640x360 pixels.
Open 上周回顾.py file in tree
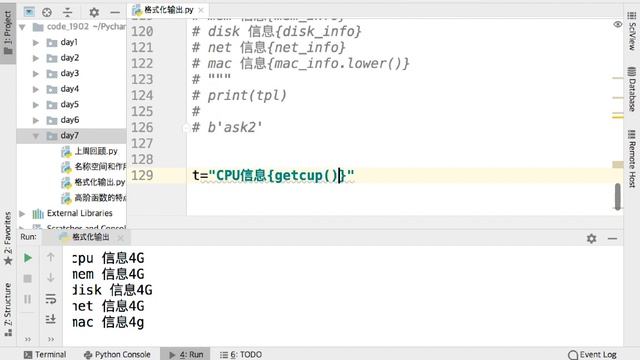point(96,151)
